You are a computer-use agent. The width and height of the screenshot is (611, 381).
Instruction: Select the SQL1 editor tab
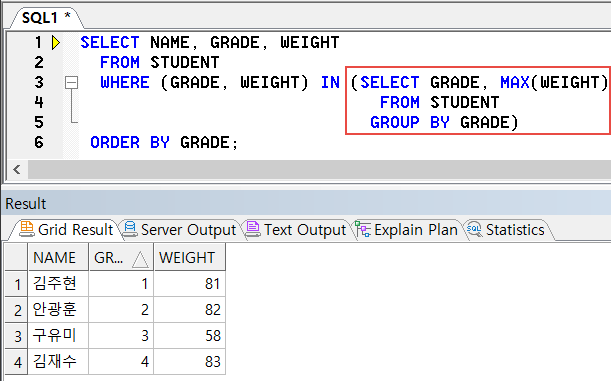coord(46,18)
